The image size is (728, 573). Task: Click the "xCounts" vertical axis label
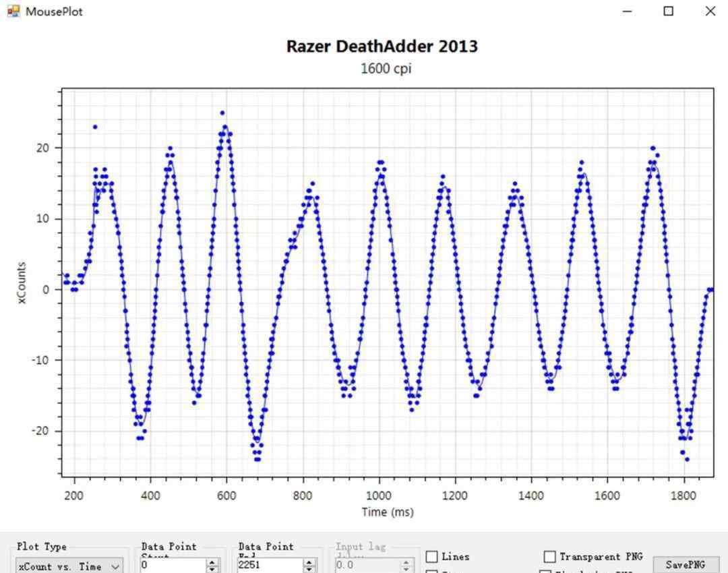[x=22, y=282]
